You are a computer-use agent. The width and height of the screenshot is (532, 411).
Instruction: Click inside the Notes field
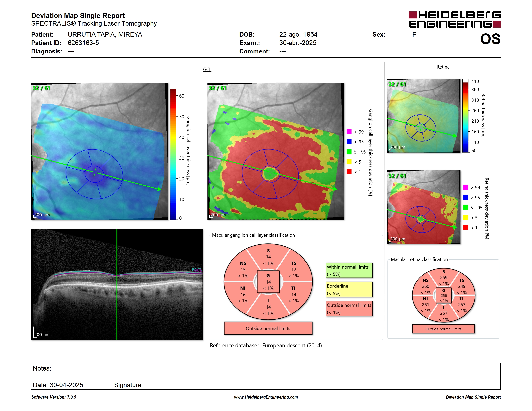click(266, 376)
